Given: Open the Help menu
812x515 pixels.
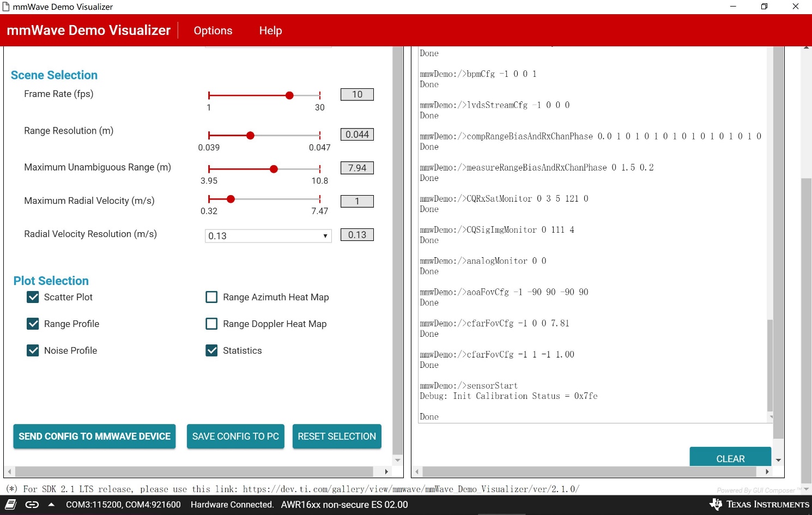Looking at the screenshot, I should pos(270,31).
